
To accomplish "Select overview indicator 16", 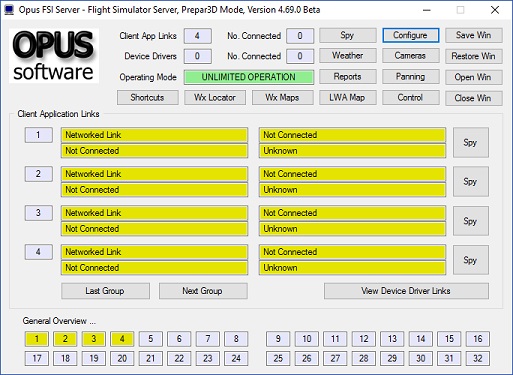I will point(478,339).
